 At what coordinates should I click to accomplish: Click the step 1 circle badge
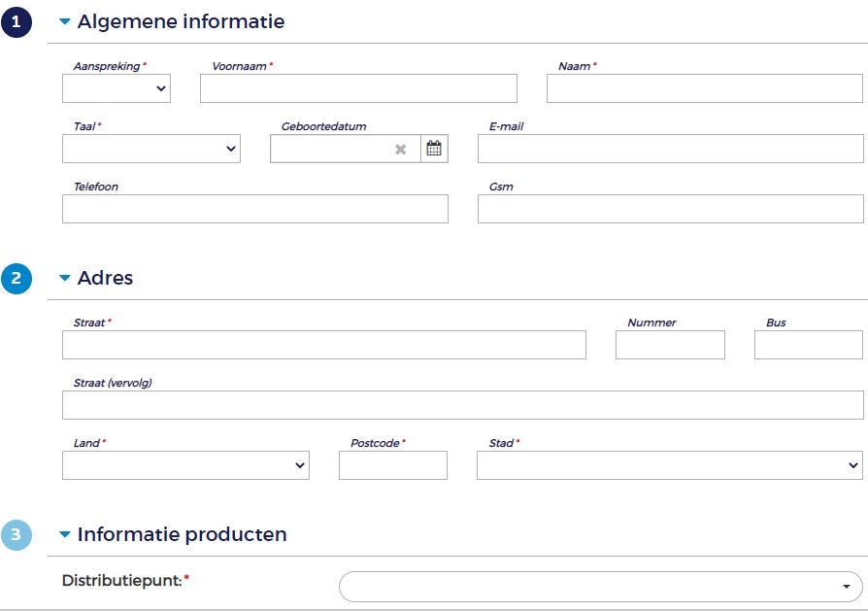[17, 21]
